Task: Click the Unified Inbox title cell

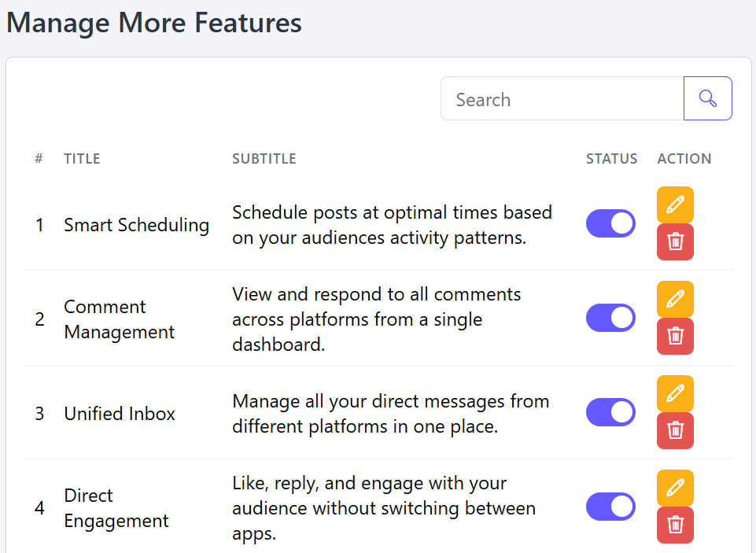Action: click(x=119, y=414)
